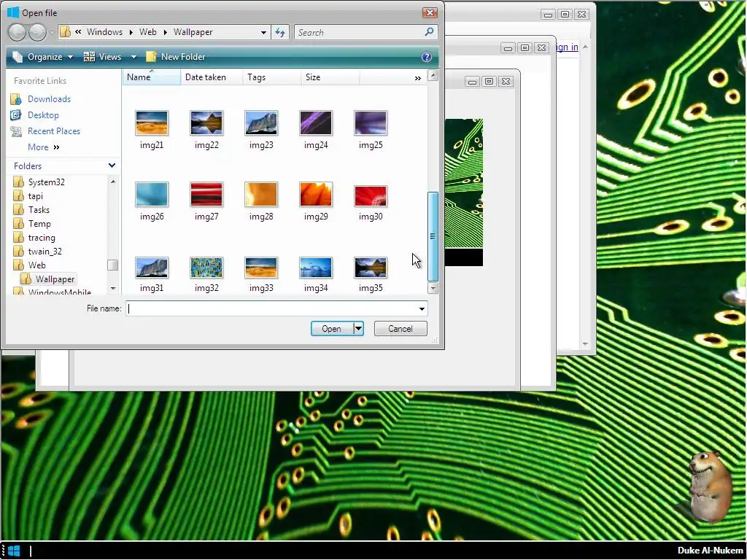Screen dimensions: 747x560
Task: Create a New Folder
Action: [175, 57]
